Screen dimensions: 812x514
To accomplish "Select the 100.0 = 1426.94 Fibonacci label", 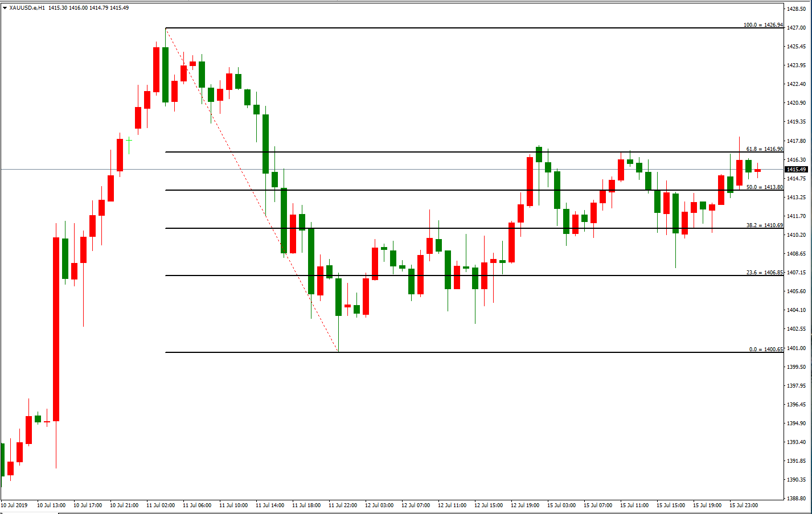I will pyautogui.click(x=762, y=25).
